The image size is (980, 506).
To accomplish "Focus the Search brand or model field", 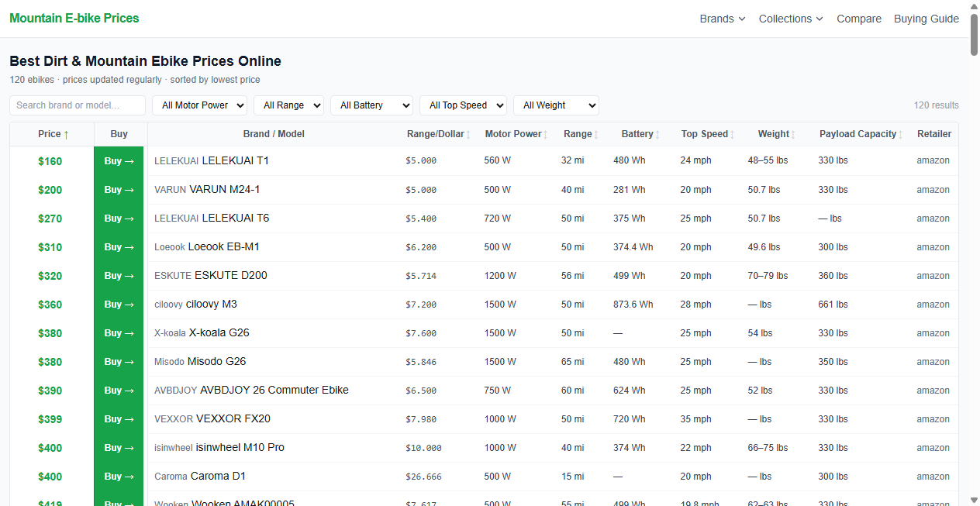I will pos(78,105).
